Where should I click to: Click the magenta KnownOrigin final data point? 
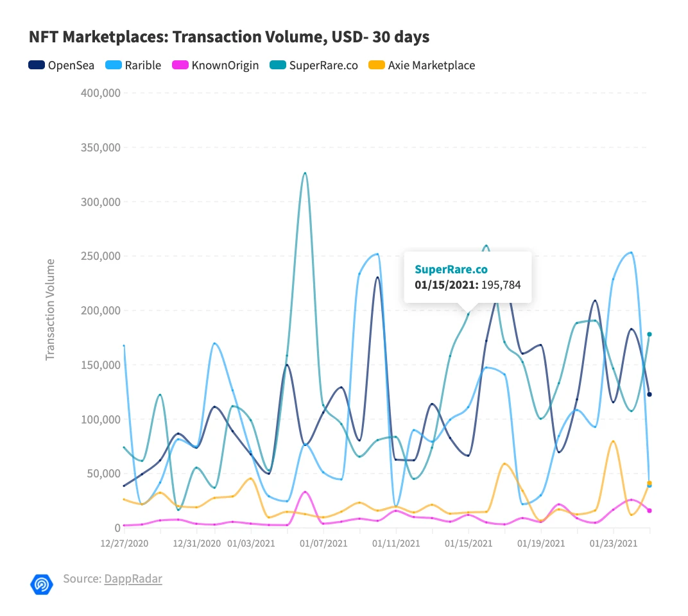click(649, 511)
